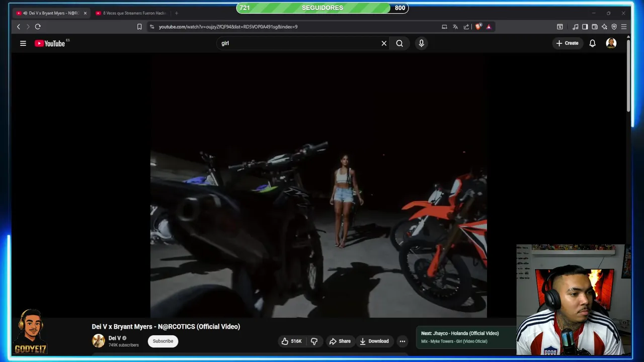The width and height of the screenshot is (644, 362).
Task: Minimize the browser window
Action: click(594, 13)
